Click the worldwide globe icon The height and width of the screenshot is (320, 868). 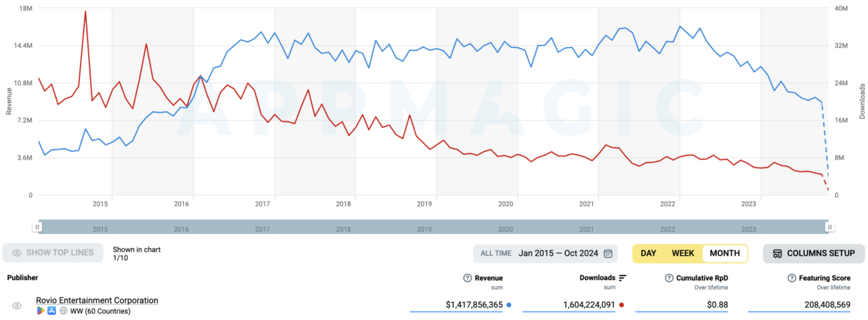point(63,311)
